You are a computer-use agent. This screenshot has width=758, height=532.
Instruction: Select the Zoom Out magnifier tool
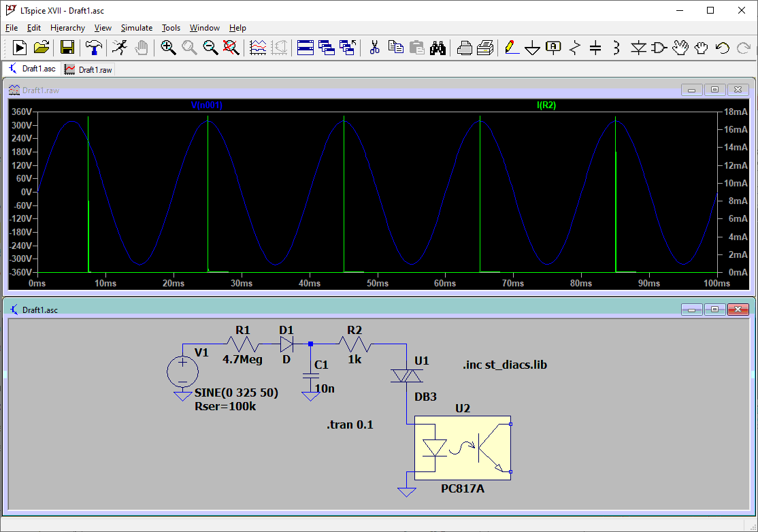[210, 48]
